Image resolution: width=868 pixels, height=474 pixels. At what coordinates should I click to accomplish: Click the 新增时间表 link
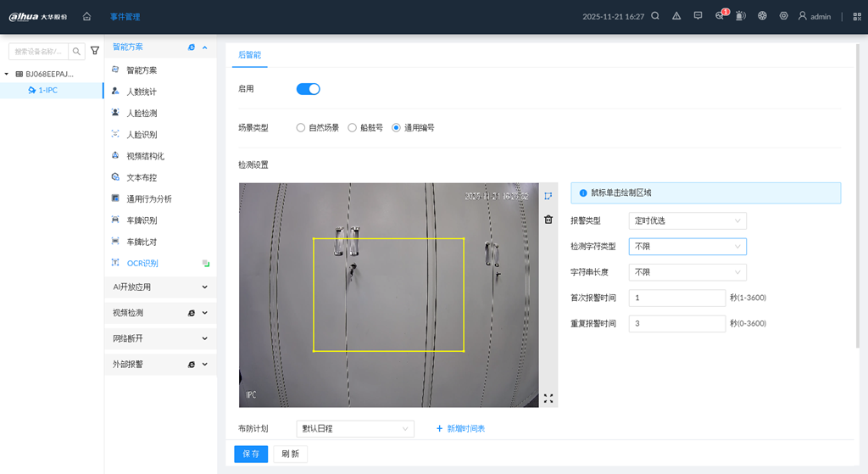click(460, 429)
